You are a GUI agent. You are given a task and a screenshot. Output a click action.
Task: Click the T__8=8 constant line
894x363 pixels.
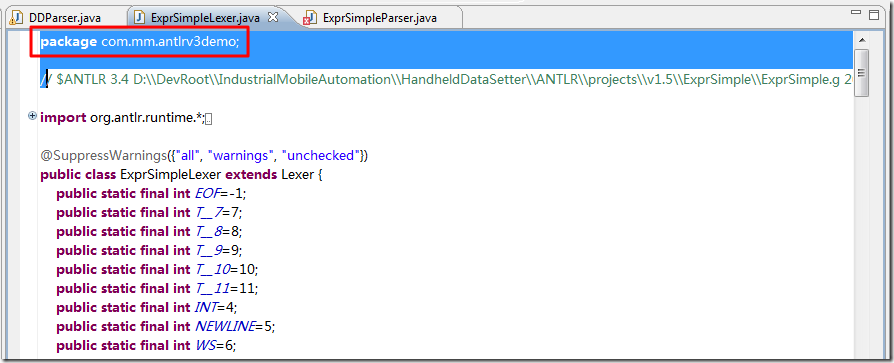150,231
